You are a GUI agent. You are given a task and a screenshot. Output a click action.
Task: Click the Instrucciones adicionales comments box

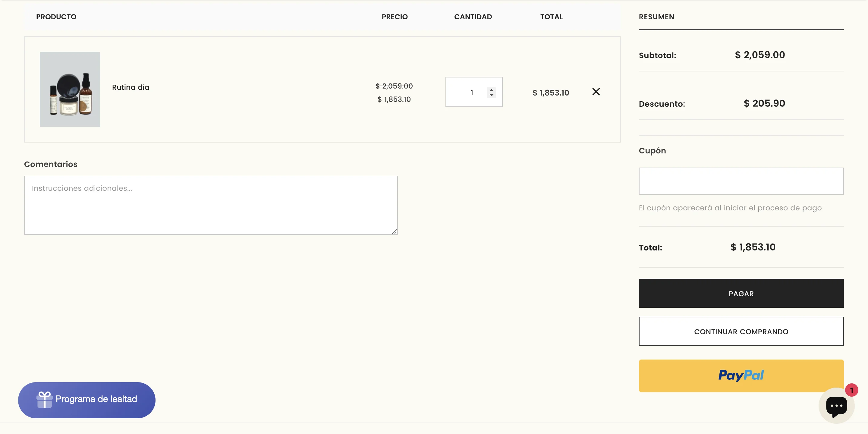coord(211,205)
